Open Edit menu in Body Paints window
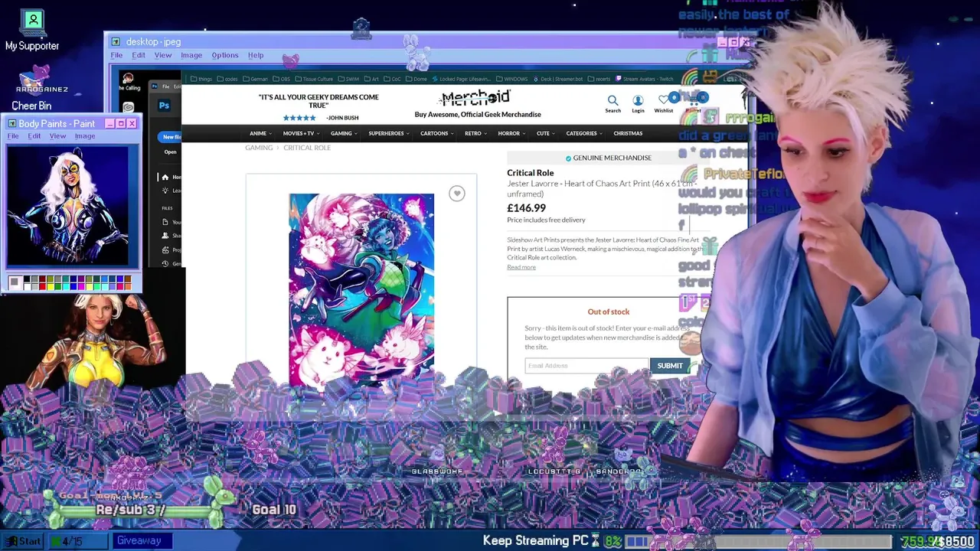Screen dimensions: 980x551 point(34,136)
